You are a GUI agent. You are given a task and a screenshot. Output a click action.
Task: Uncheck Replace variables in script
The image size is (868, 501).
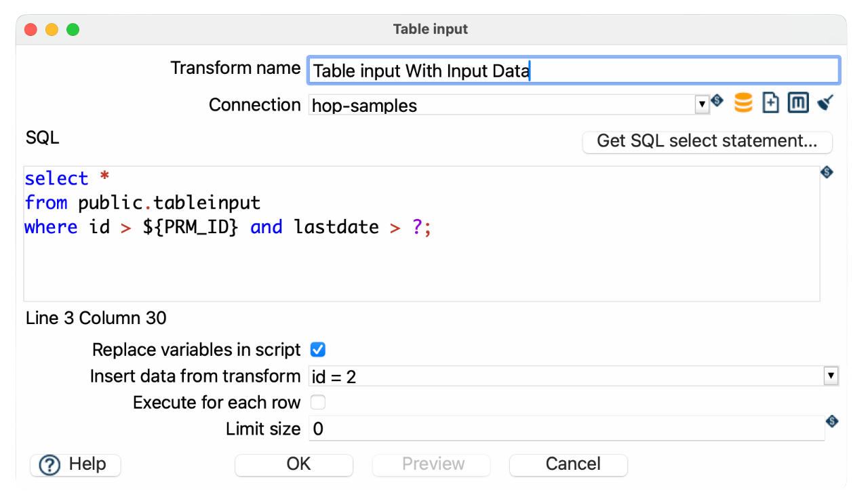[318, 349]
